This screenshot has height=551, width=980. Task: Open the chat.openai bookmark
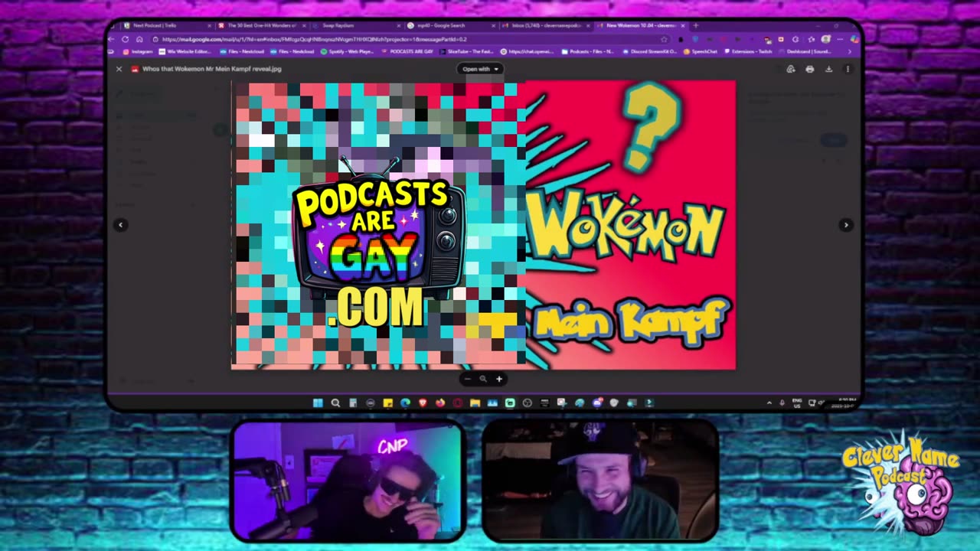tap(528, 52)
